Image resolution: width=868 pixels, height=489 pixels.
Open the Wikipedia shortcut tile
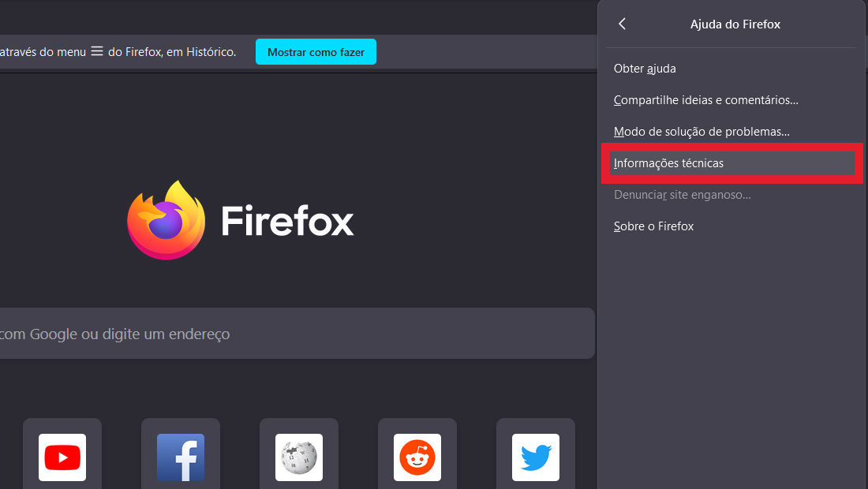coord(299,457)
